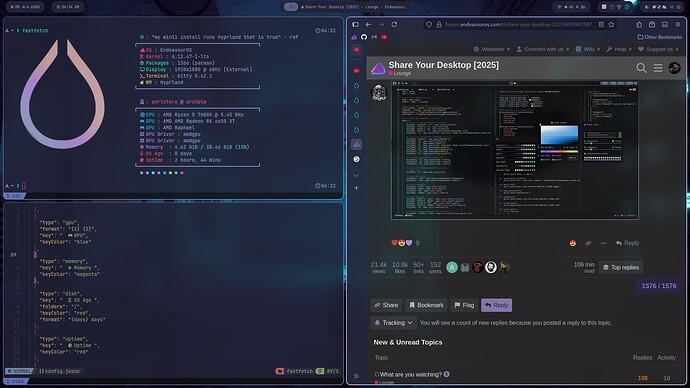Viewport: 690px width, 388px height.
Task: Copy the post link with chain icon
Action: (588, 243)
